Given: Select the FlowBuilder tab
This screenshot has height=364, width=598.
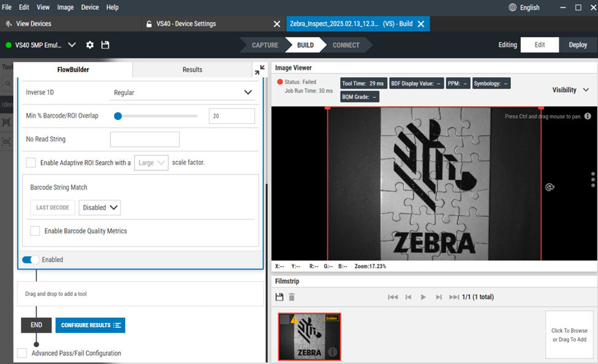Looking at the screenshot, I should [x=73, y=70].
